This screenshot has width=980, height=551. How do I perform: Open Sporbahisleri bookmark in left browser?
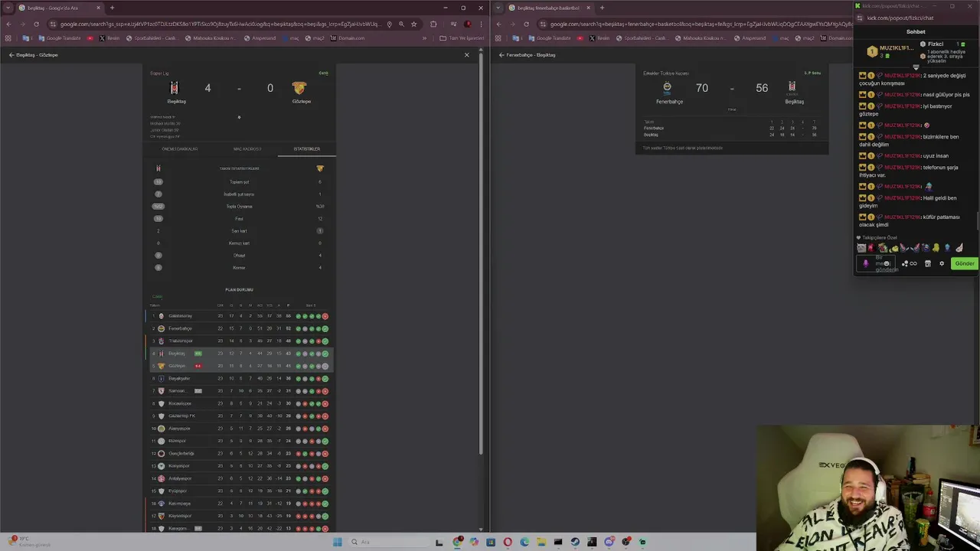click(x=152, y=38)
